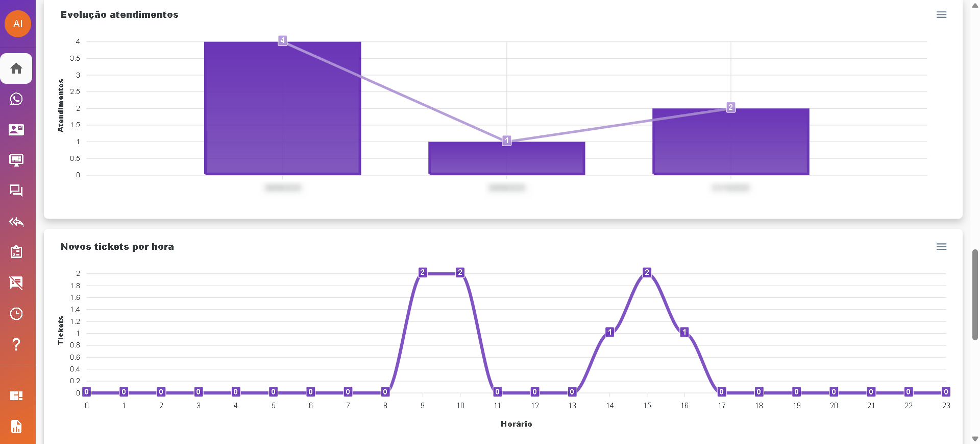
Task: Open the Home dashboard icon
Action: pos(16,68)
